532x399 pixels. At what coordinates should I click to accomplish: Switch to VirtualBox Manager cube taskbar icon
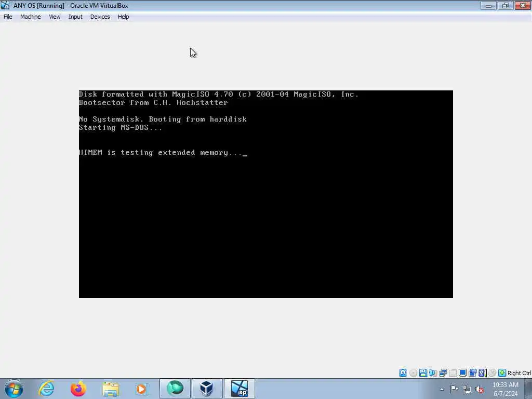pyautogui.click(x=207, y=389)
